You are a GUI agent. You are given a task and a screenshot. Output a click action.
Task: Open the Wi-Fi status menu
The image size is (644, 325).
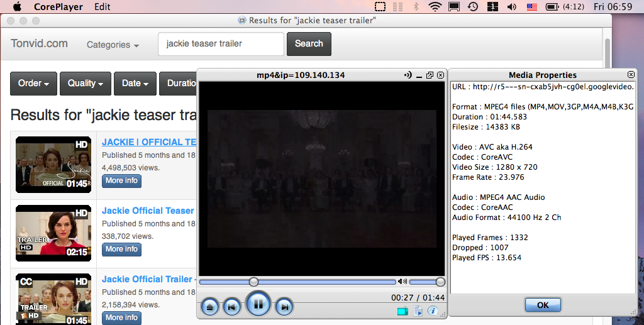coord(435,6)
